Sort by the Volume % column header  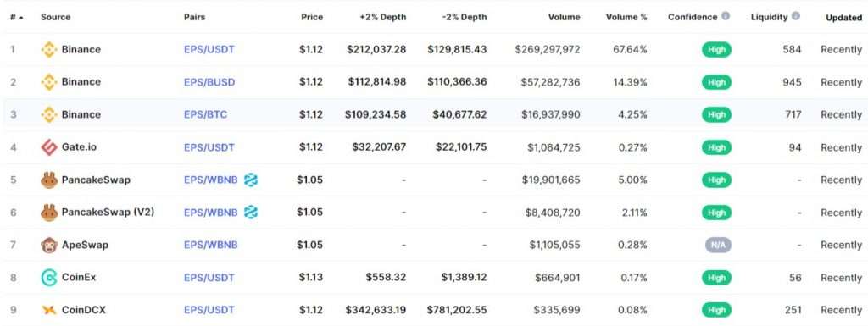pos(626,17)
